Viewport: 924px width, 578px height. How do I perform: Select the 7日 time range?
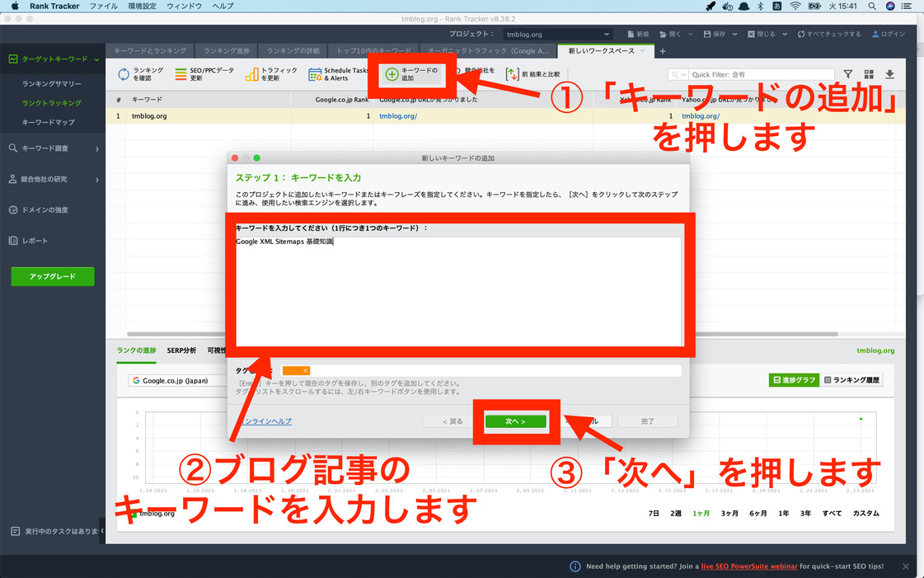click(654, 513)
